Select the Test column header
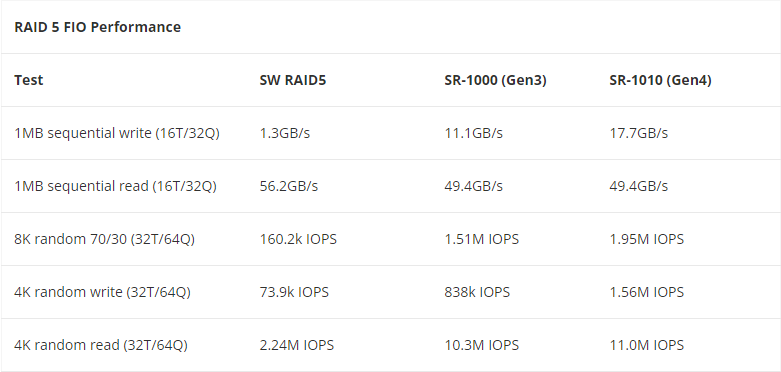Screen dimensions: 781x372 coord(28,80)
